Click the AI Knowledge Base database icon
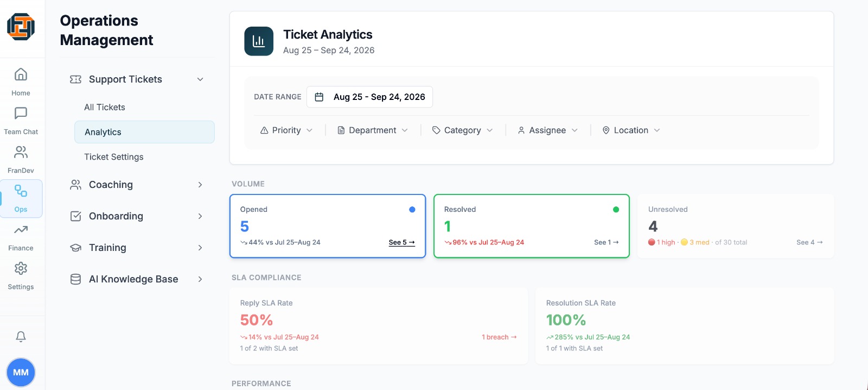 [75, 279]
